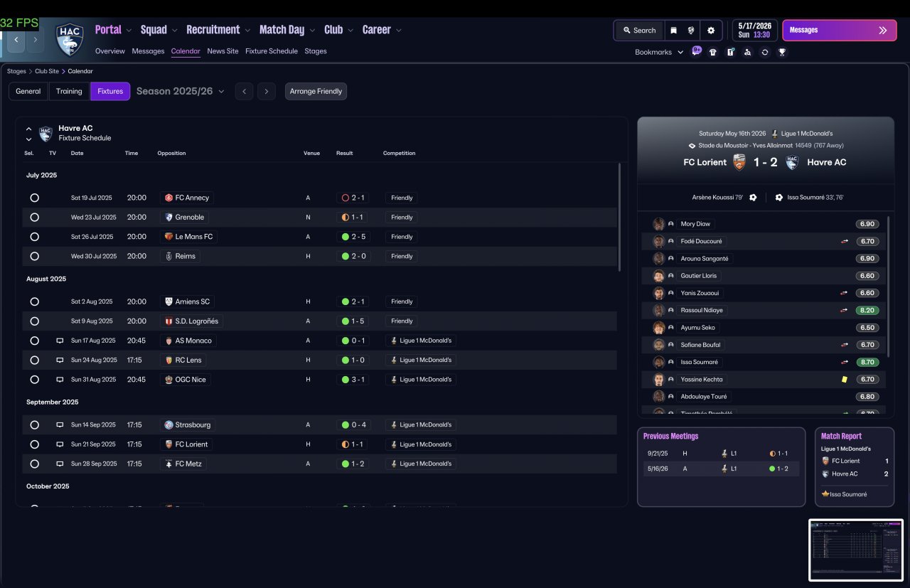The image size is (910, 588).
Task: Open the Stages sub-tab
Action: pyautogui.click(x=316, y=51)
